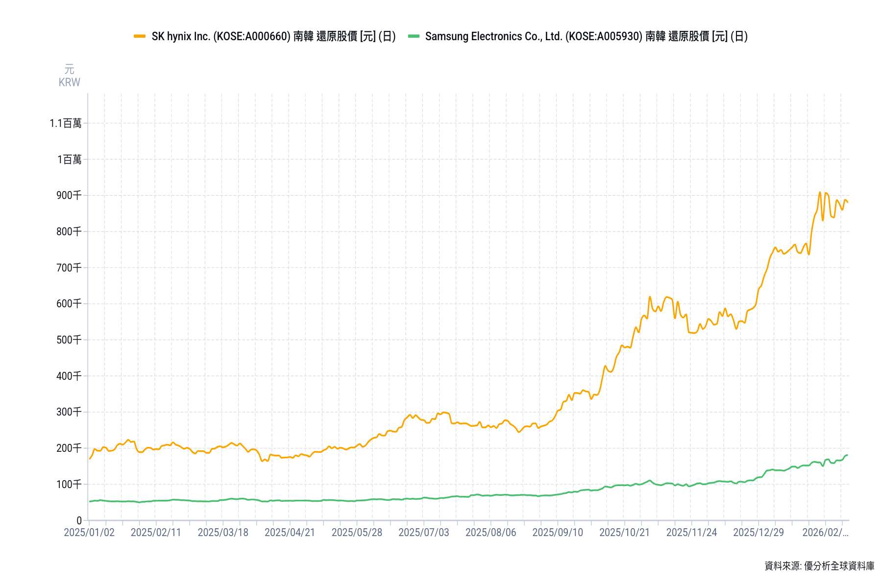Viewport: 882px width, 588px height.
Task: Click the 2025/04/21 x-axis date label
Action: coord(290,533)
